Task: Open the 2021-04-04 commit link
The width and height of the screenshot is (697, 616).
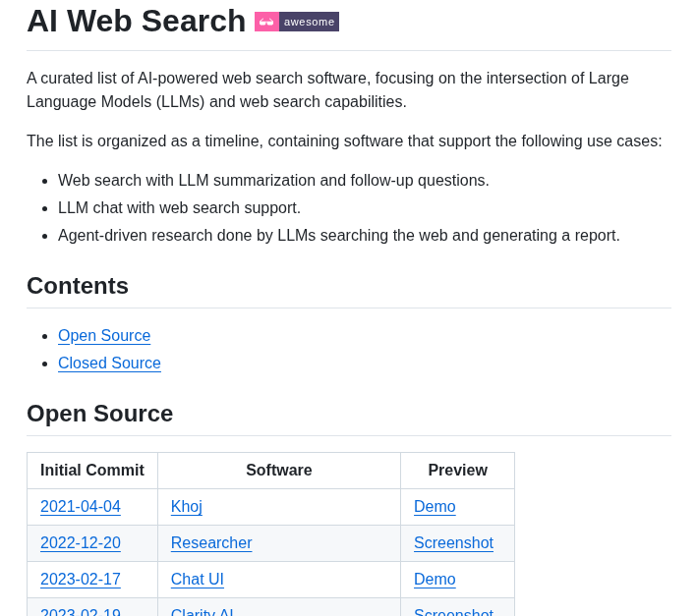Action: coord(81,507)
